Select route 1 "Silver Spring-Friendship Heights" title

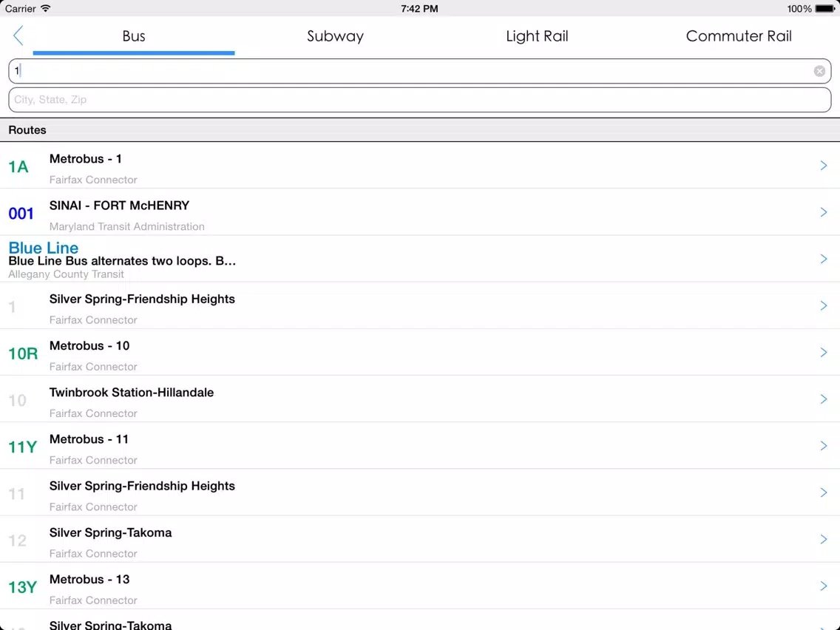click(142, 299)
